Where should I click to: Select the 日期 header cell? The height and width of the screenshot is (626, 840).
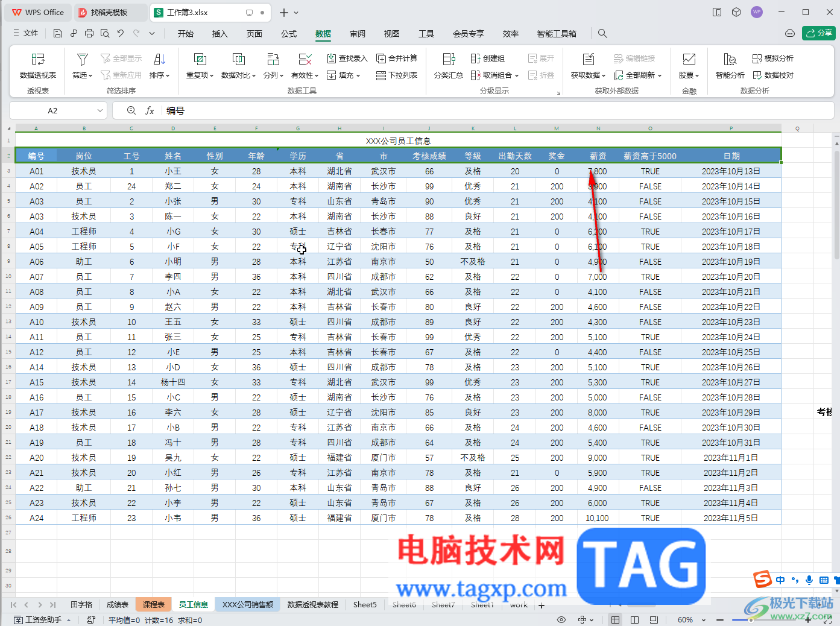coord(731,156)
